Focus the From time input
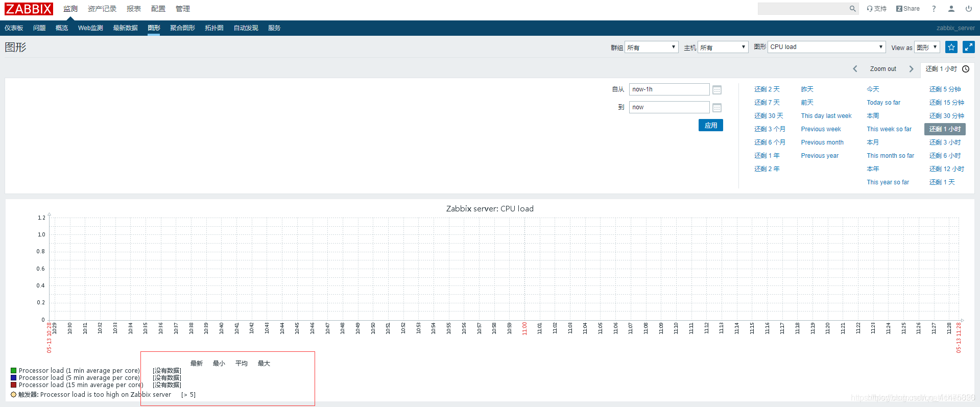Image resolution: width=980 pixels, height=407 pixels. pyautogui.click(x=670, y=89)
